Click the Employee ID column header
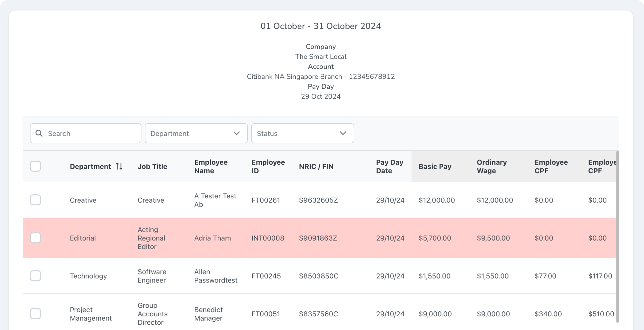The height and width of the screenshot is (330, 644). coord(268,166)
